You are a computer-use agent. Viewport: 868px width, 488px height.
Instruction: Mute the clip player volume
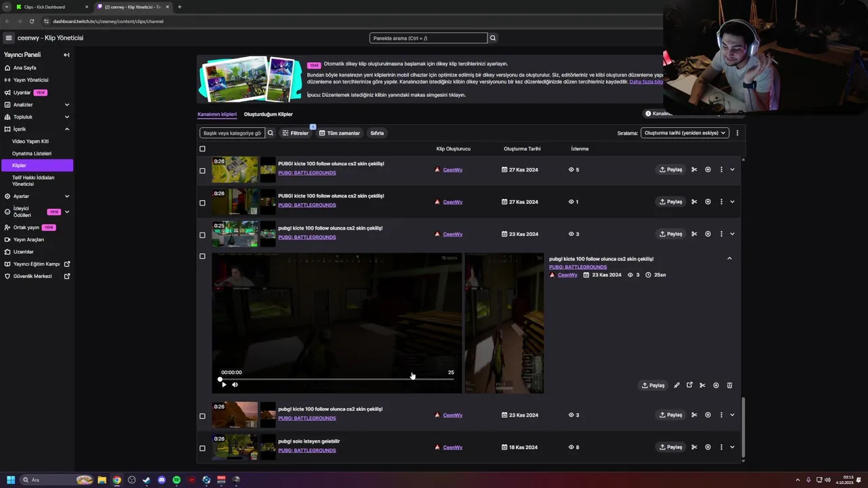235,384
